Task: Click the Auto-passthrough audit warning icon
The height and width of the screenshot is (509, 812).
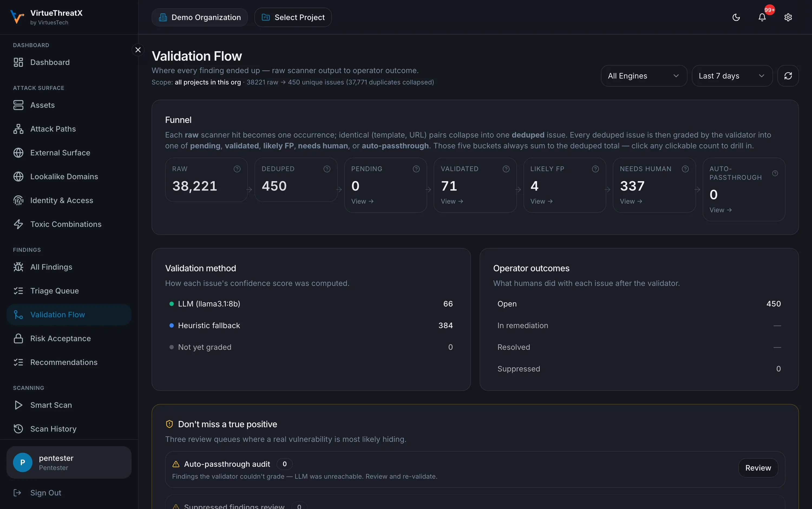Action: coord(176,464)
